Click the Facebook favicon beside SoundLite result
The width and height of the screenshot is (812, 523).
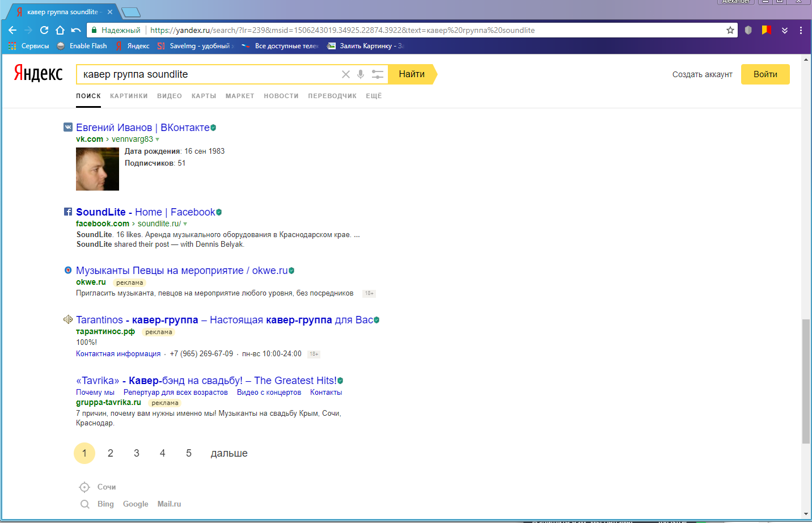pyautogui.click(x=68, y=212)
